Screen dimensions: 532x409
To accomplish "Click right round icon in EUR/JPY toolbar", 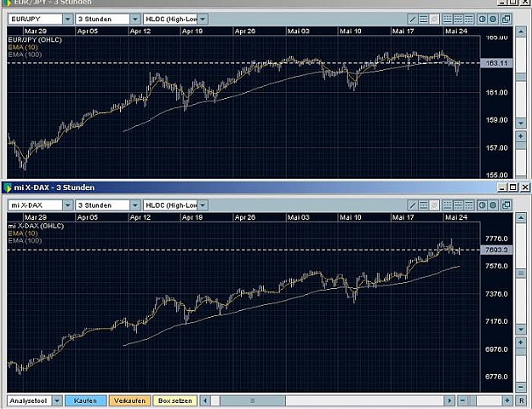I will click(x=493, y=19).
